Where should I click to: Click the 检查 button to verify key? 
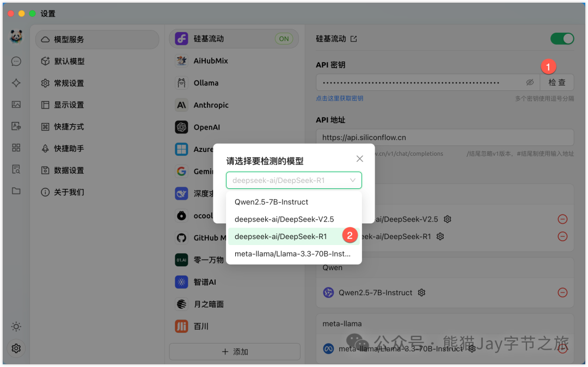point(556,82)
